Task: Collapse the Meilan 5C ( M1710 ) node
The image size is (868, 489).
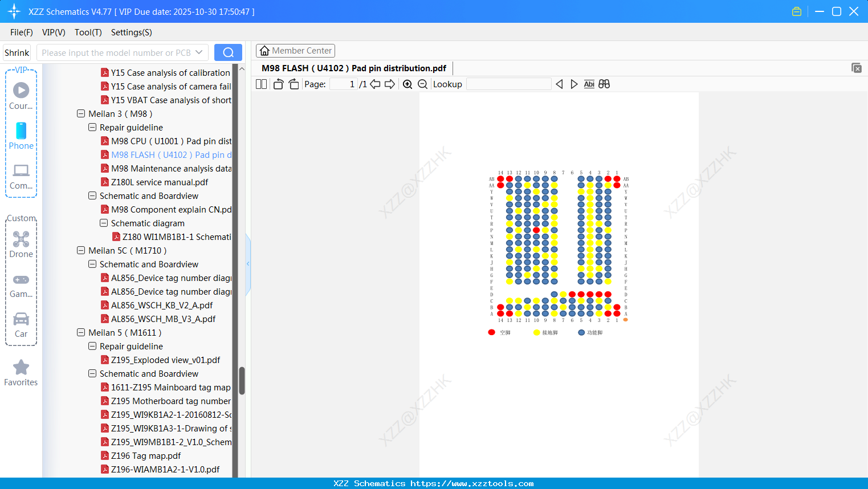Action: click(81, 251)
